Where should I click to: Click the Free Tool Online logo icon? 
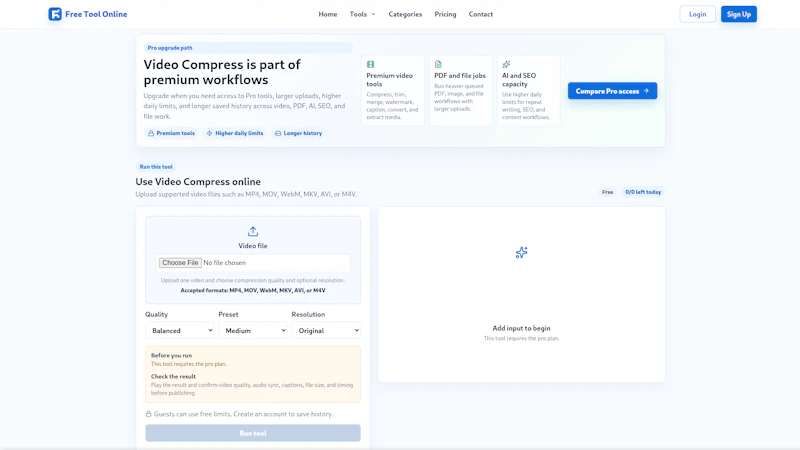tap(55, 14)
